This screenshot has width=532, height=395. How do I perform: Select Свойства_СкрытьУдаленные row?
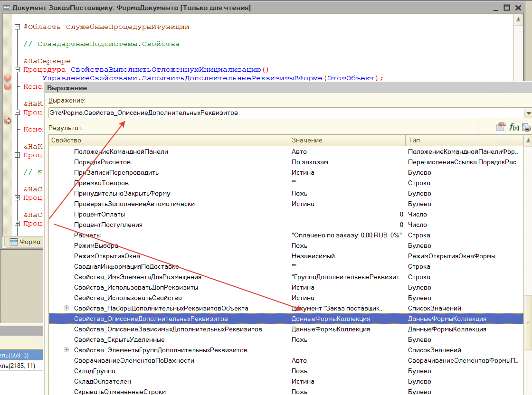(286, 340)
